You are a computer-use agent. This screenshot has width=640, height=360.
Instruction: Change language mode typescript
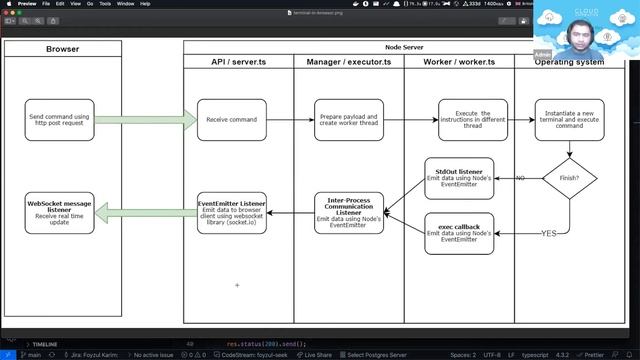click(x=535, y=355)
